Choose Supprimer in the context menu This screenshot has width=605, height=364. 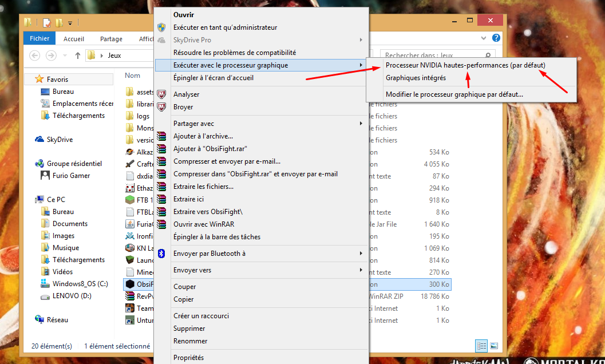pyautogui.click(x=189, y=329)
